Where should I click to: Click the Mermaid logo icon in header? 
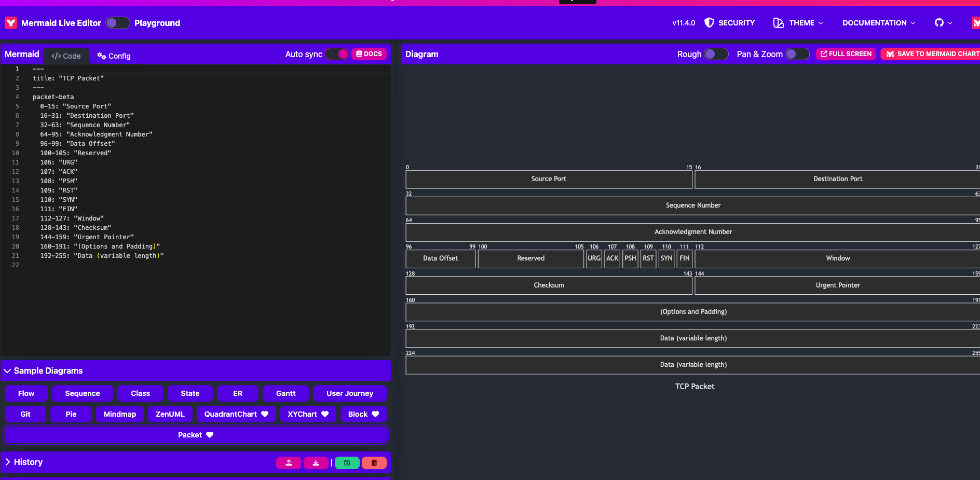click(x=11, y=23)
